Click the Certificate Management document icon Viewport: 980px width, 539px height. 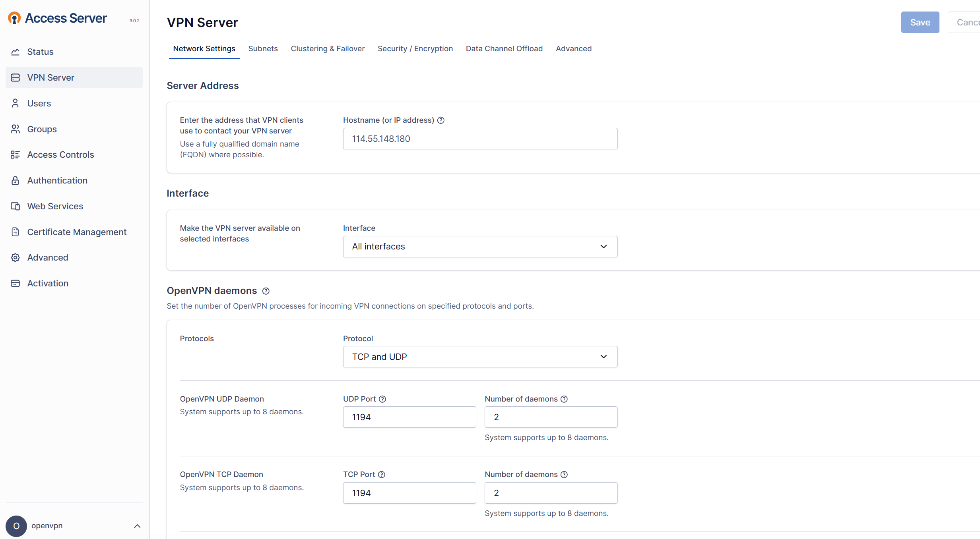[x=15, y=232]
